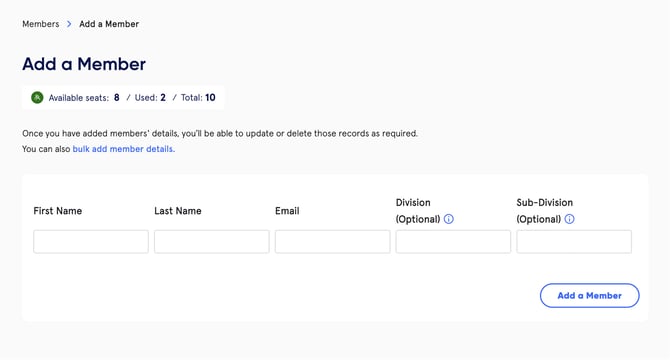Click the breadcrumb chevron arrow

pyautogui.click(x=69, y=24)
